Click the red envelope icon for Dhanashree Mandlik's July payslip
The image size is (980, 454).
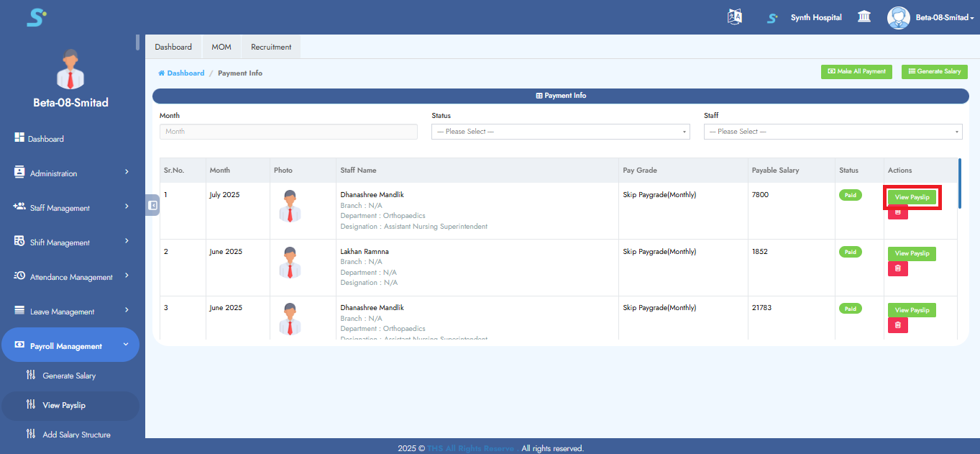click(897, 212)
